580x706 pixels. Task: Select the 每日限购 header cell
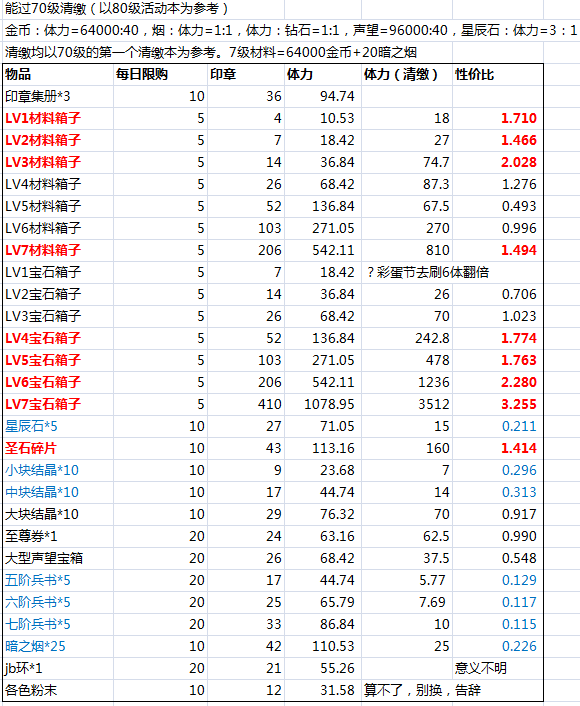click(160, 74)
